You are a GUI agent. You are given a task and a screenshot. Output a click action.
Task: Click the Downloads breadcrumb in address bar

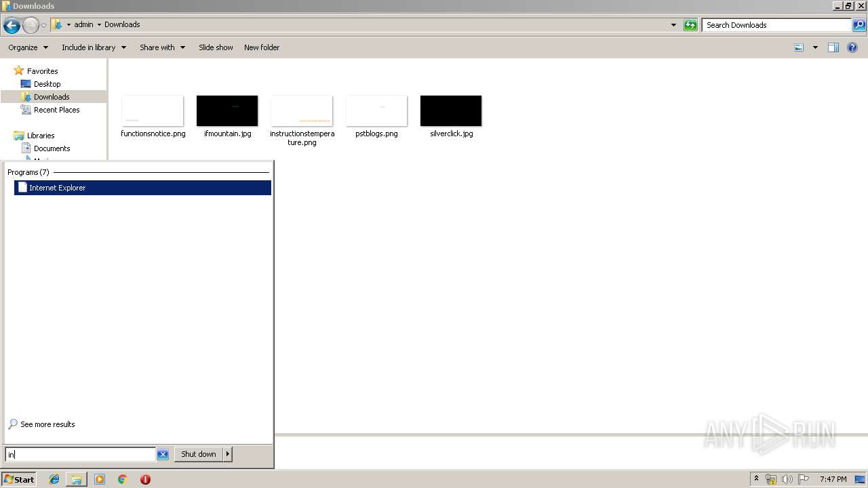pyautogui.click(x=122, y=24)
